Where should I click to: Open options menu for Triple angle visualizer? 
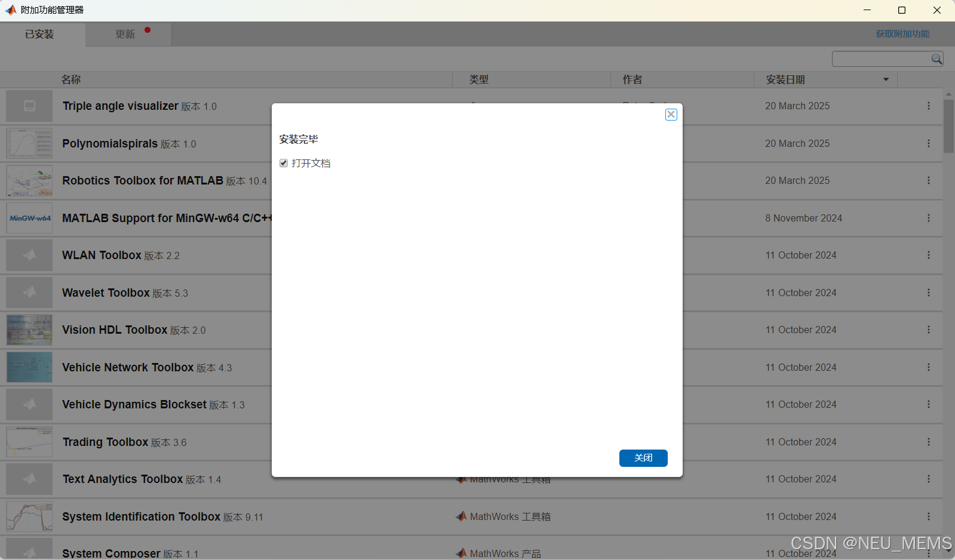coord(928,106)
